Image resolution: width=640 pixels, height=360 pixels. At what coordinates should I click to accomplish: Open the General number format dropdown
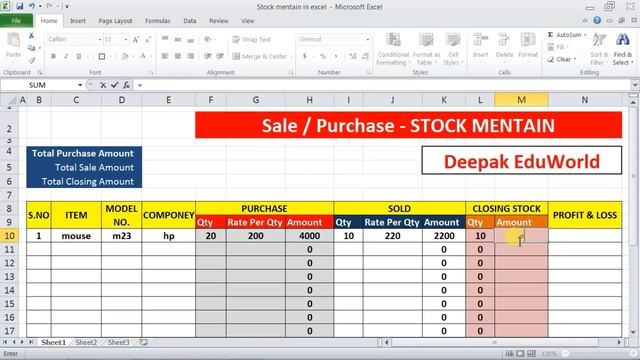pyautogui.click(x=367, y=40)
